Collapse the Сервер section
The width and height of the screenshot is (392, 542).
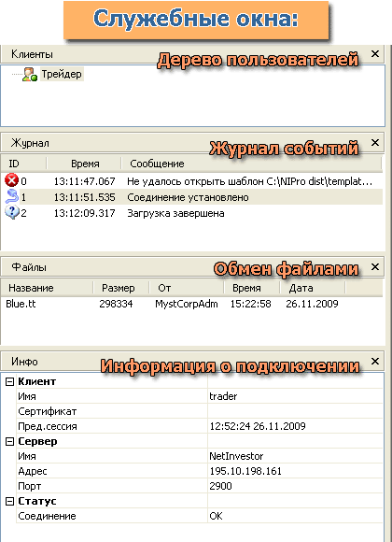(10, 441)
